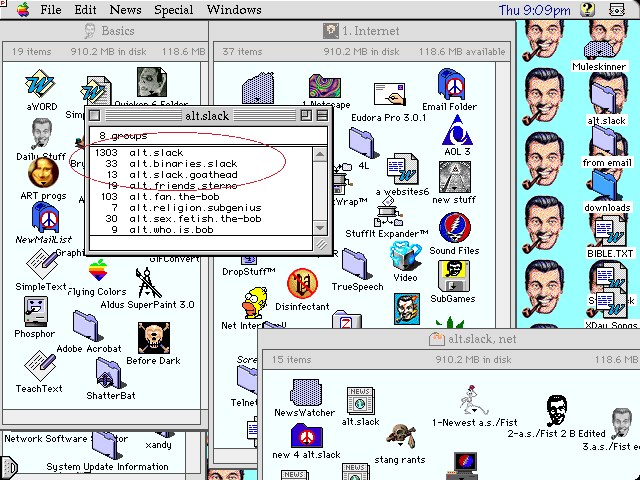Launch Aldus SuperPaint 3.0
640x480 pixels.
pos(148,283)
